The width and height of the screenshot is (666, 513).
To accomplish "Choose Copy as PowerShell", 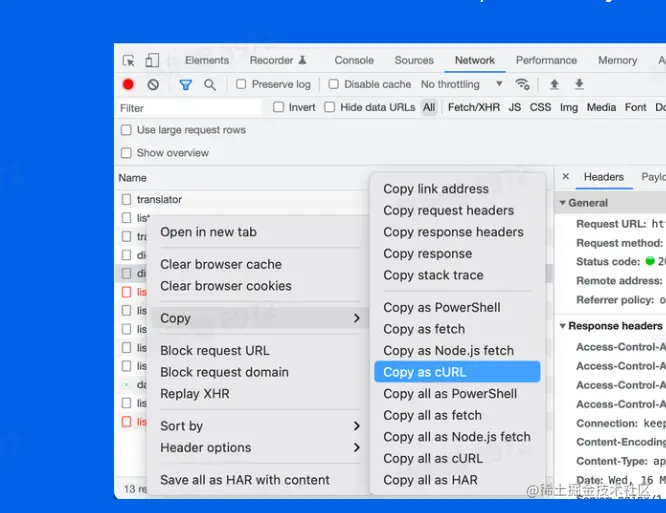I will click(x=457, y=307).
